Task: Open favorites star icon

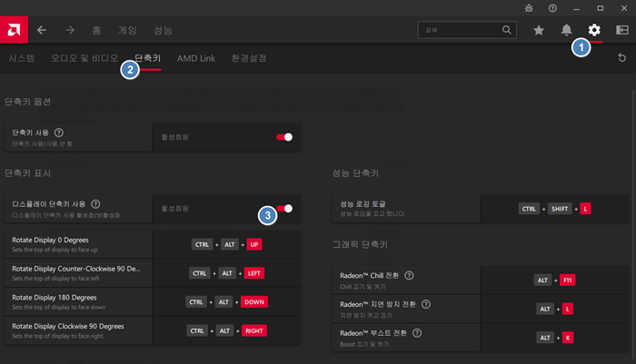Action: 539,30
